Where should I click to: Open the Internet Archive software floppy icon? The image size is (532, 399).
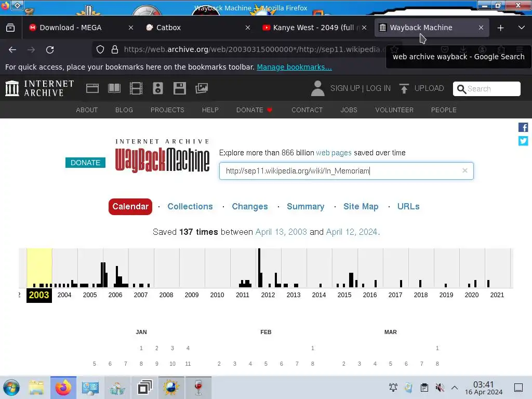(x=179, y=88)
